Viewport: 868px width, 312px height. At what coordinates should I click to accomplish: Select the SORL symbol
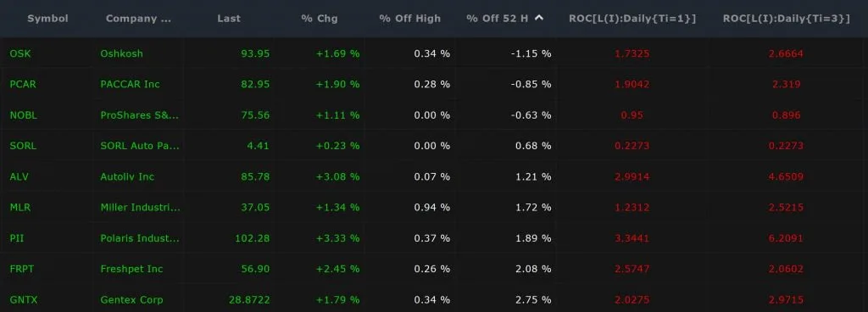(23, 146)
